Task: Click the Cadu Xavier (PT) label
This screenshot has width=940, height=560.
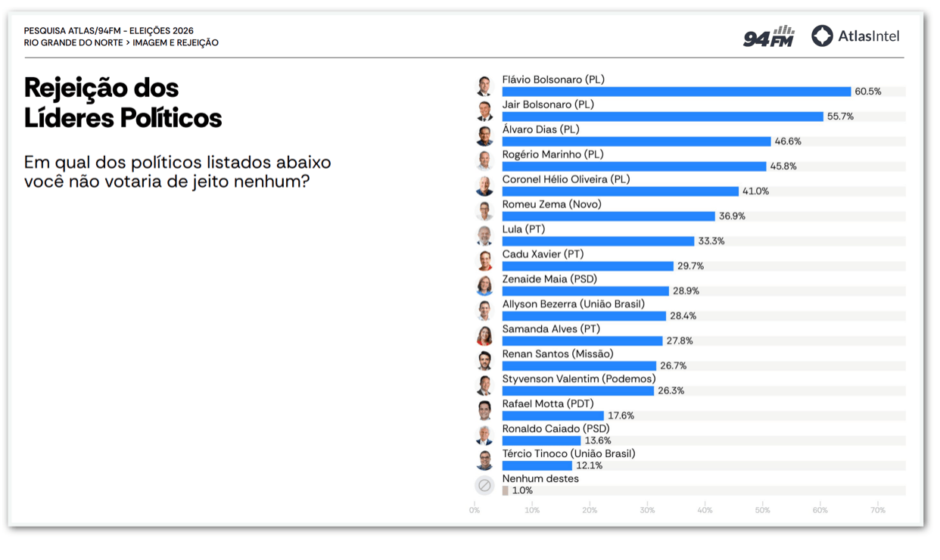Action: (x=543, y=254)
